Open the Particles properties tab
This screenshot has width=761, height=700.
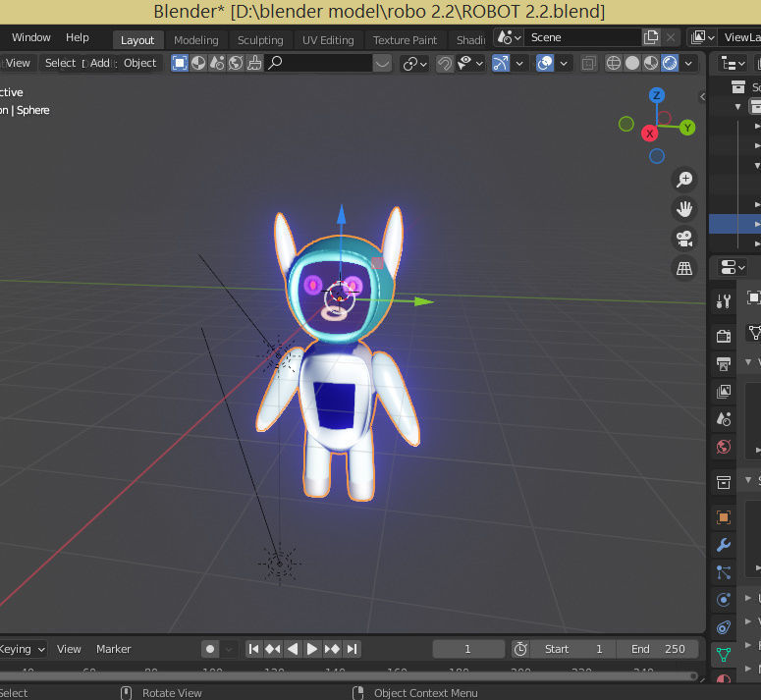click(x=723, y=572)
